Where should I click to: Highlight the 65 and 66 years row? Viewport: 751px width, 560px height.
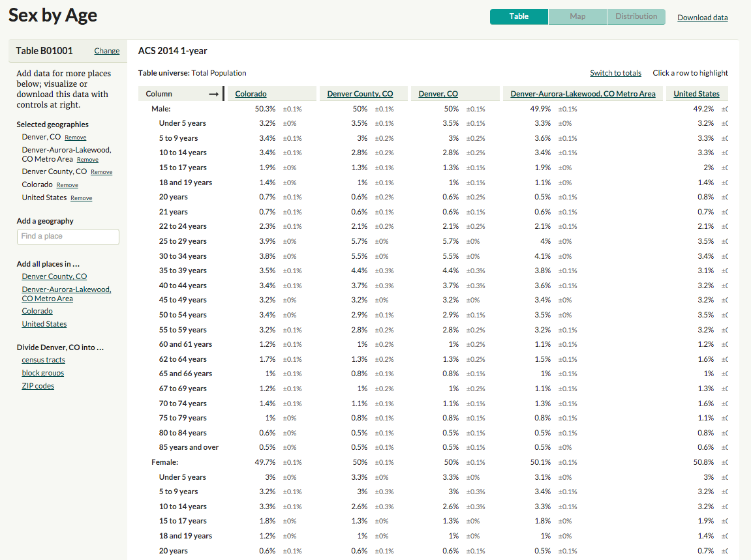[x=433, y=374]
